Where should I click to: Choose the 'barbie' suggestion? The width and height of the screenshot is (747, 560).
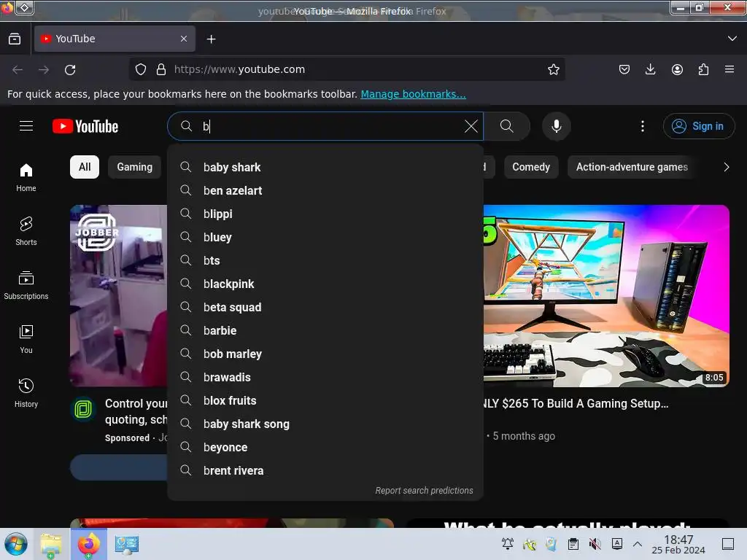tap(325, 330)
